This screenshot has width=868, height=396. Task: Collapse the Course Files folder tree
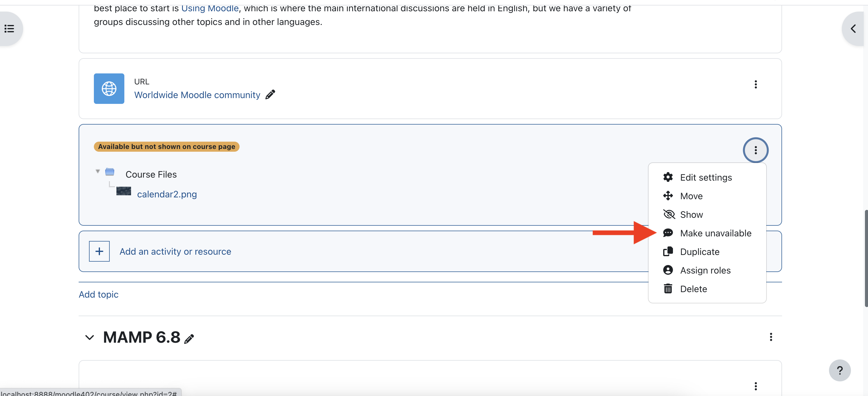click(x=98, y=171)
